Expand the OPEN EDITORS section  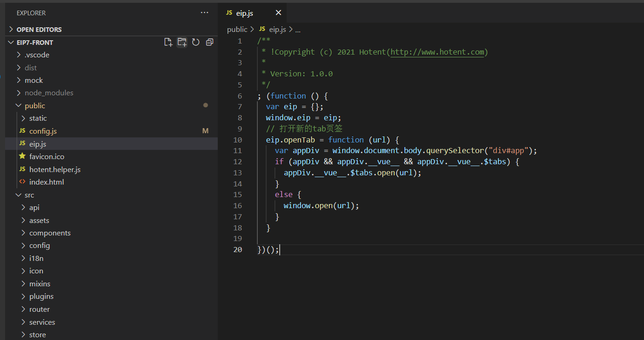point(39,29)
